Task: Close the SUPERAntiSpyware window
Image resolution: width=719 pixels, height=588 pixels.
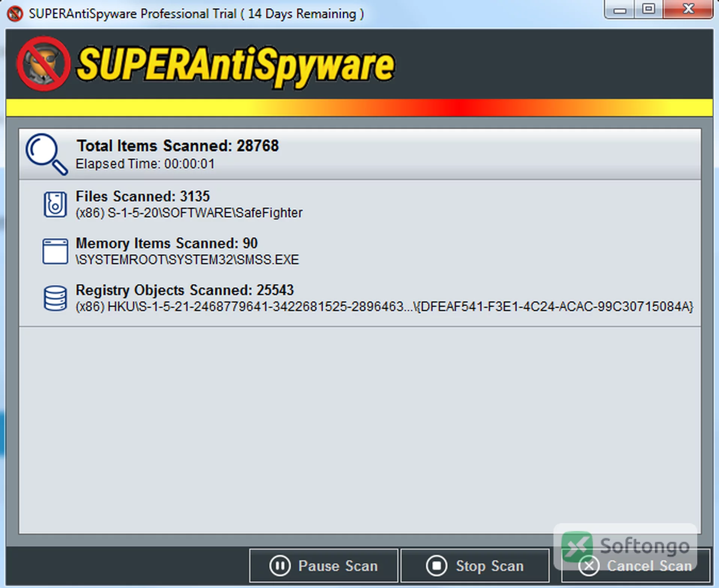Action: click(x=688, y=9)
